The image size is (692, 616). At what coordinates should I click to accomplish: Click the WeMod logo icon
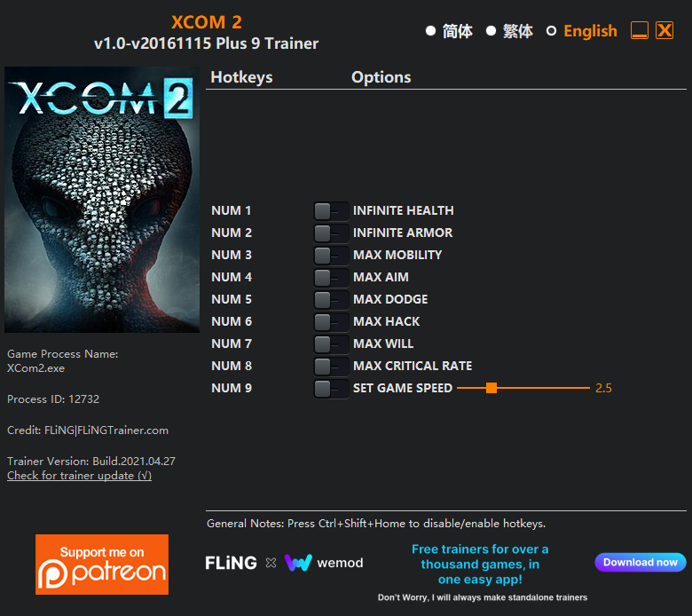298,563
